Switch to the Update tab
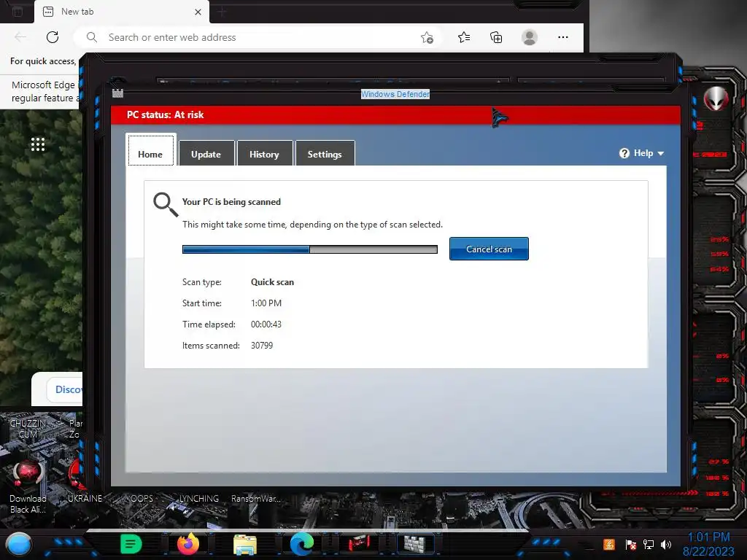Image resolution: width=747 pixels, height=560 pixels. point(206,155)
